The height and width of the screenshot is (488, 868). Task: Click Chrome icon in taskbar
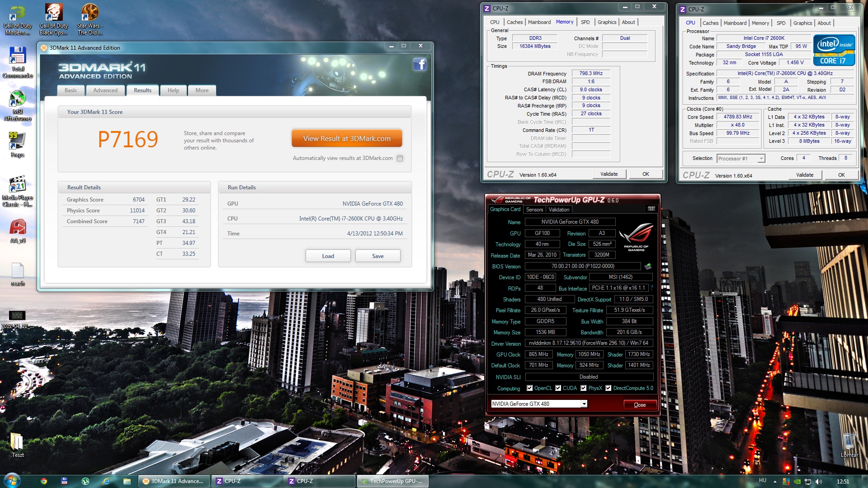pyautogui.click(x=44, y=481)
